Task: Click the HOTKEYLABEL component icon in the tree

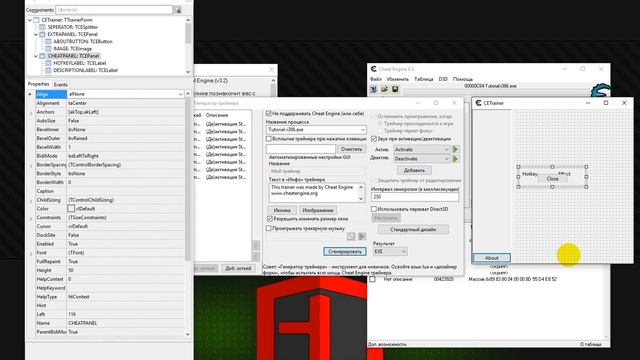Action: [x=49, y=63]
